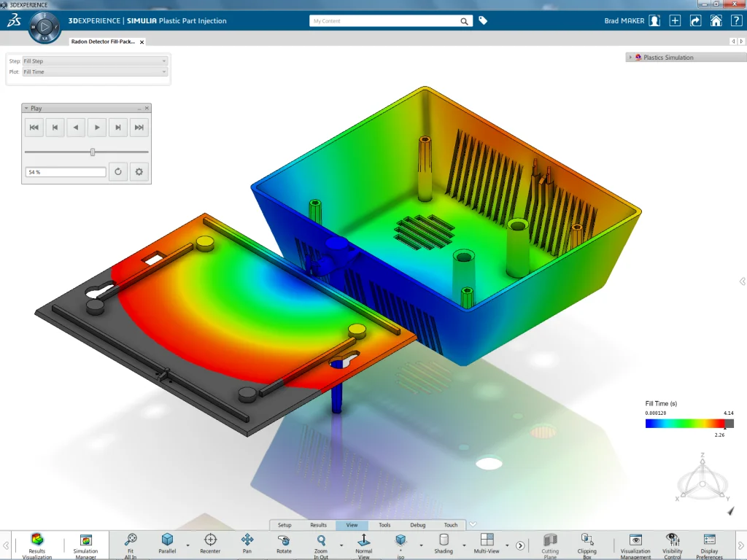Viewport: 747px width, 560px height.
Task: Switch to the Results tab
Action: pos(318,525)
